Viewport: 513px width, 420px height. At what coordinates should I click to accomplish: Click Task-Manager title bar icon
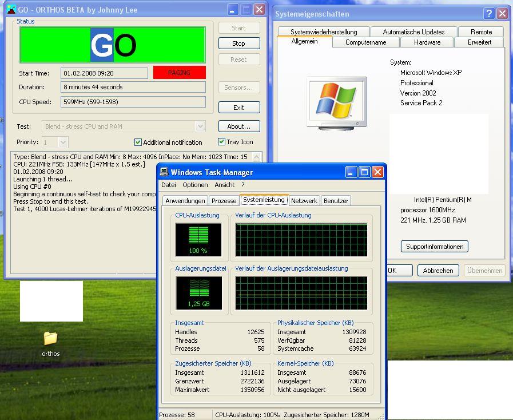pos(164,172)
